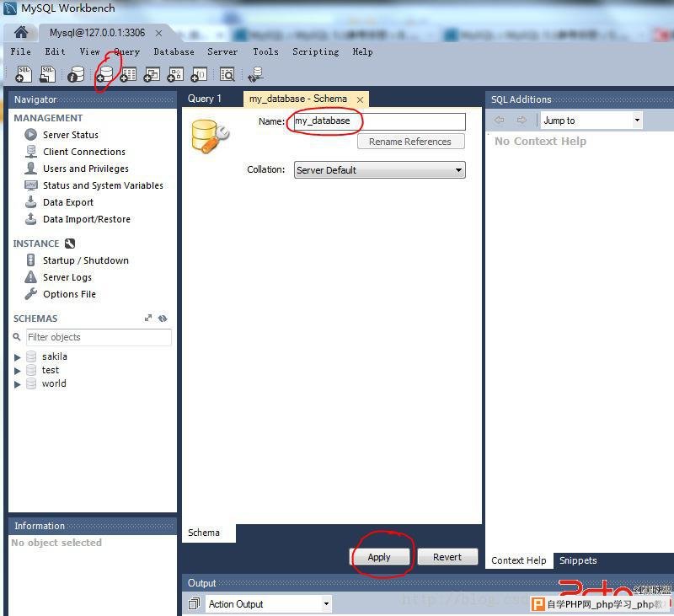Select the Mysql@127.0.0.1:3306 connection tab

coord(97,33)
